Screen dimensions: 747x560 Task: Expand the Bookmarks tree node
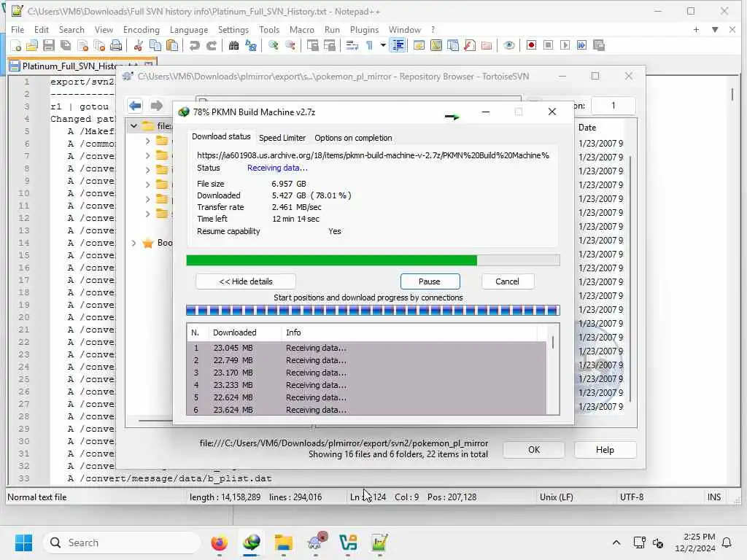click(x=134, y=244)
